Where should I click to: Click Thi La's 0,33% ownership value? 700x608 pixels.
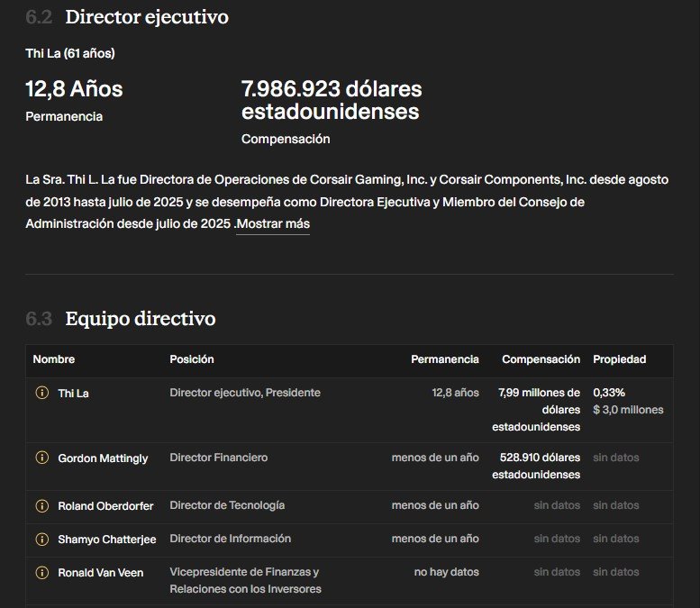point(609,393)
